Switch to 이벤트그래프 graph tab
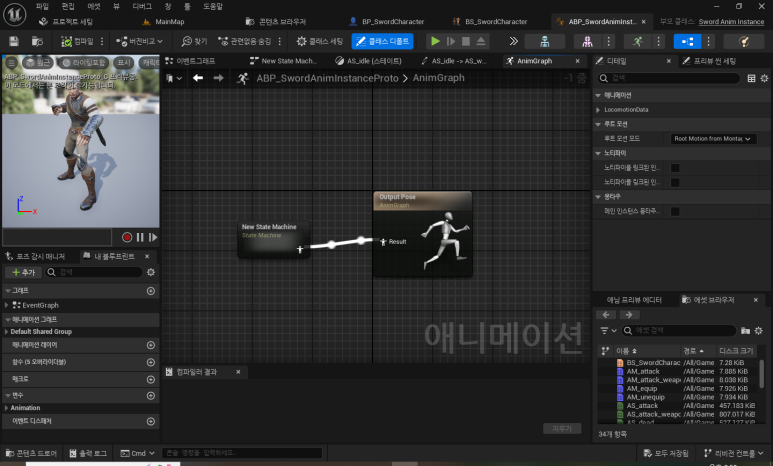773x466 pixels. point(196,61)
